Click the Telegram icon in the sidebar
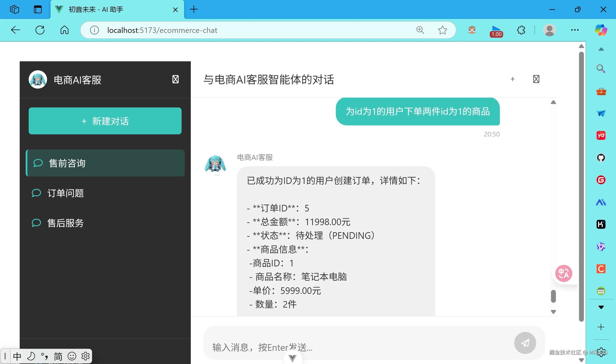The width and height of the screenshot is (616, 364). [x=601, y=113]
